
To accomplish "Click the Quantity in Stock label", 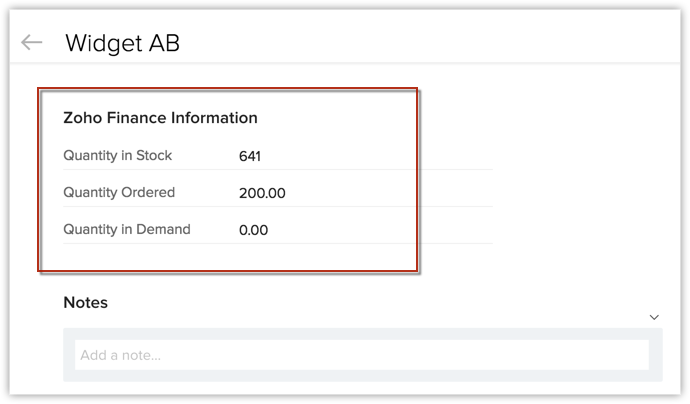I will point(117,155).
